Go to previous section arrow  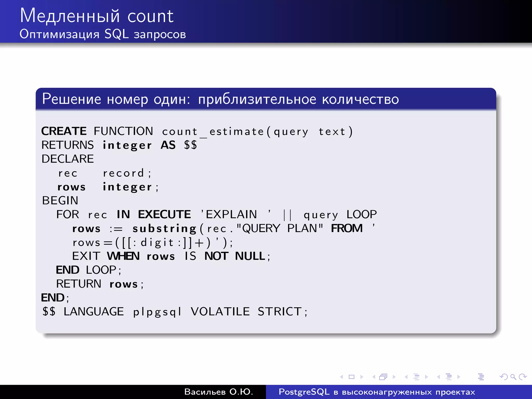438,377
